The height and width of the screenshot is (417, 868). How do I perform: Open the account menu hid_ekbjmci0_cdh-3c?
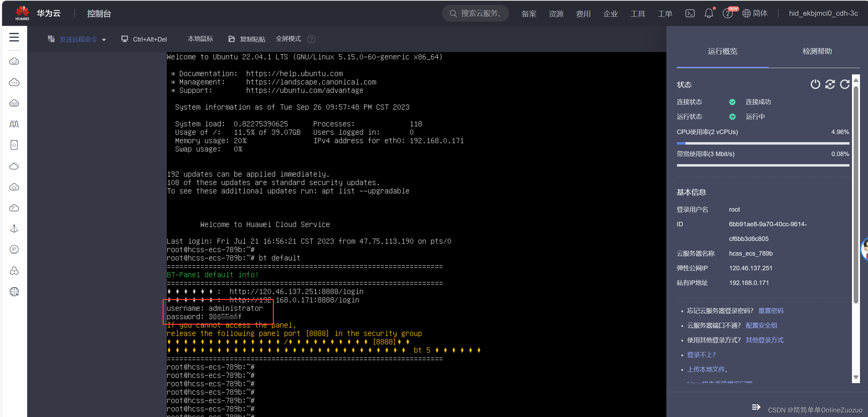tap(823, 13)
